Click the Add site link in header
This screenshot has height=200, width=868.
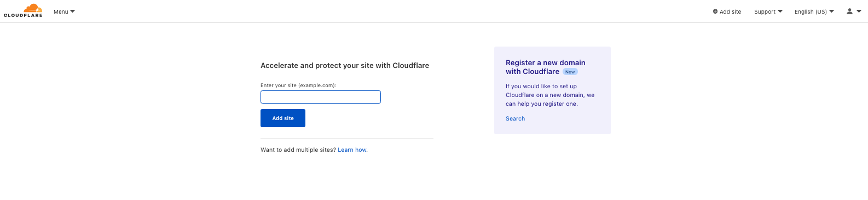727,12
